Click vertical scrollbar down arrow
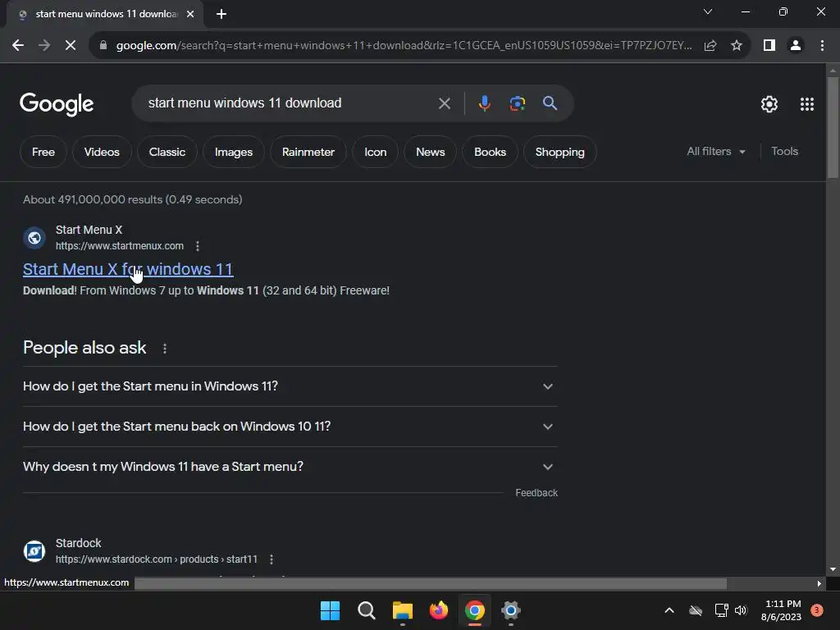 833,569
